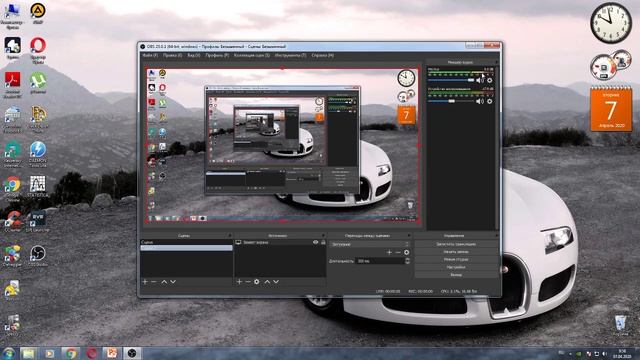Move the source up with the up arrow in the Источники panel
The width and height of the screenshot is (640, 360).
pyautogui.click(x=267, y=282)
